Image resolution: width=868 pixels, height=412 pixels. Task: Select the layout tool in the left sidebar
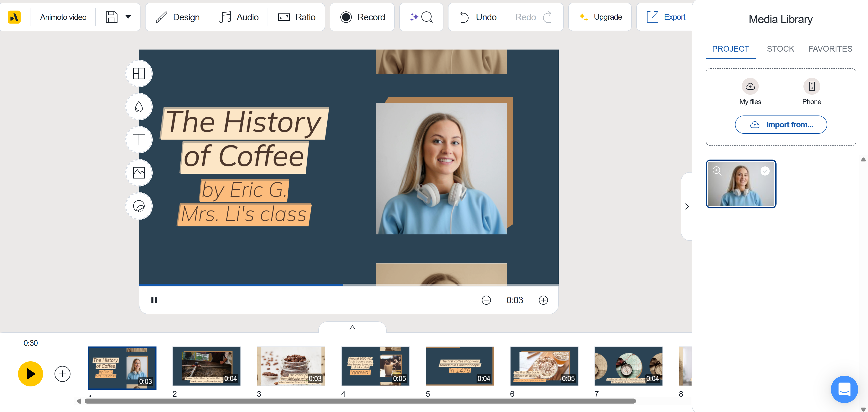[138, 73]
